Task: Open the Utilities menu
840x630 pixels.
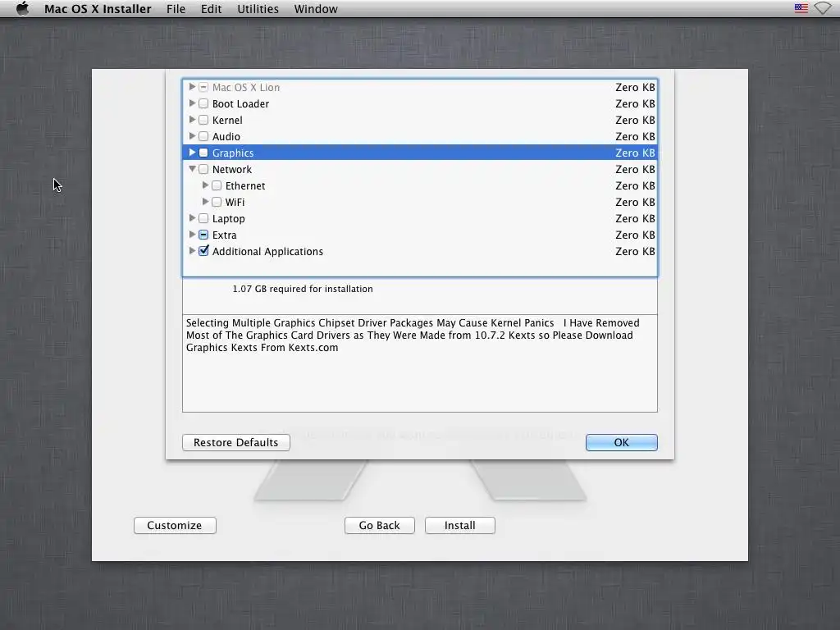Action: [x=258, y=9]
